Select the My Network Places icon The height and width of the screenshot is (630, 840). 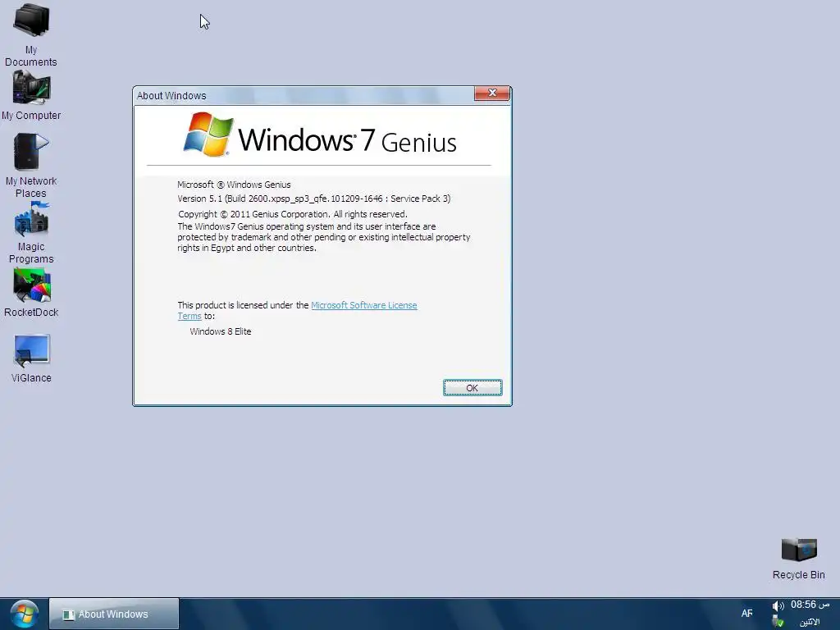tap(31, 166)
